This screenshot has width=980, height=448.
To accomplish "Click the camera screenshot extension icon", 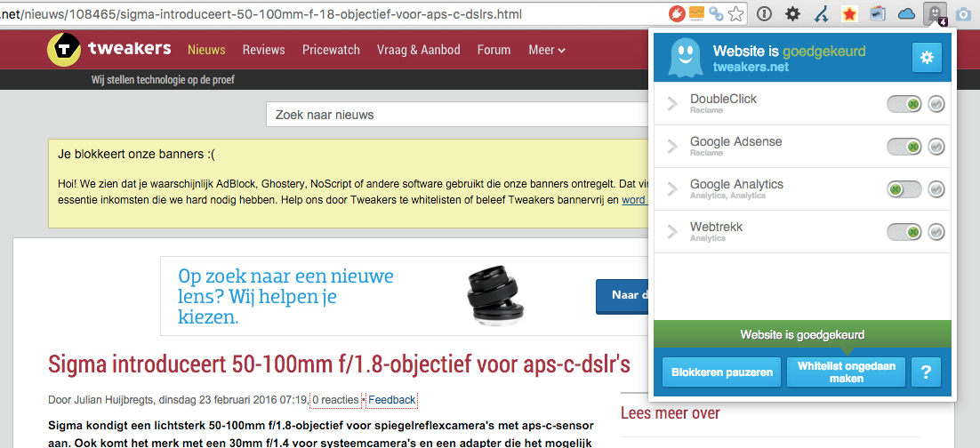I will coord(964,13).
